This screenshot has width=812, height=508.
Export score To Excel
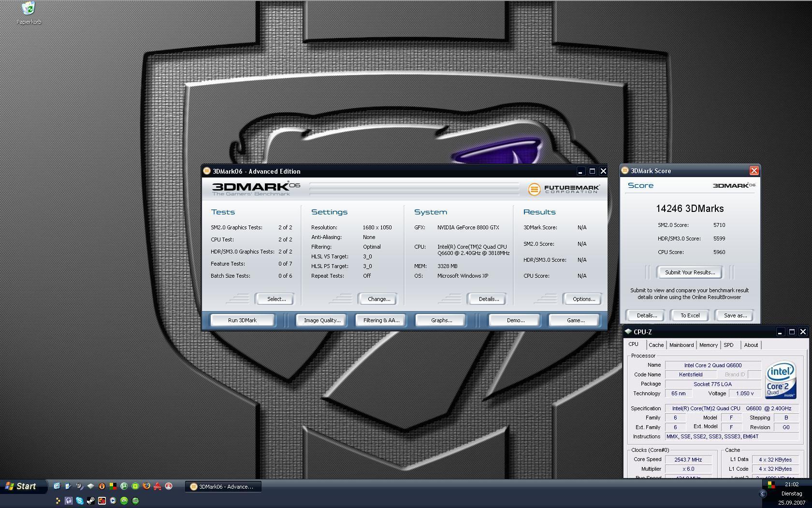tap(690, 315)
